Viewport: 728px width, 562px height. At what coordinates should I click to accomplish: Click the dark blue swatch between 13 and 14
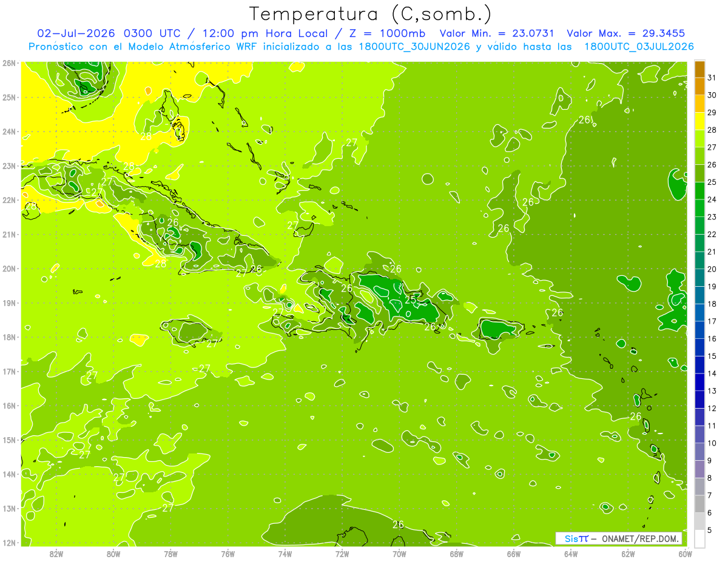[x=699, y=382]
